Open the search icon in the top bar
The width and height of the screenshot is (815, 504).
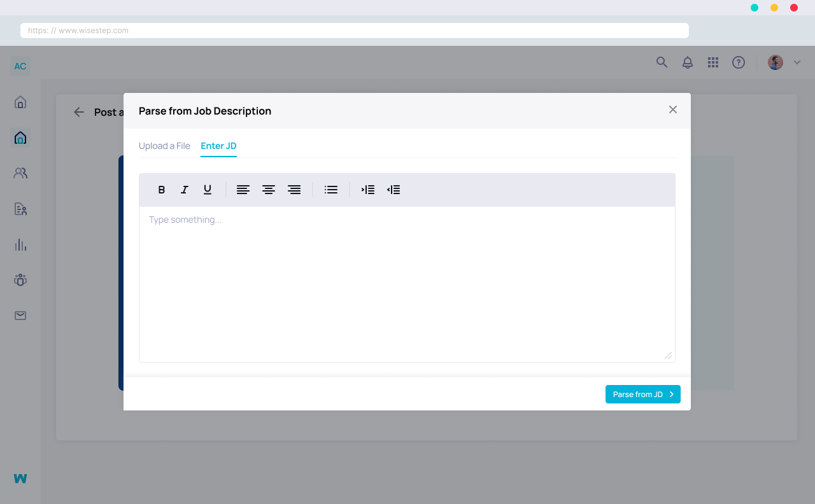tap(662, 62)
